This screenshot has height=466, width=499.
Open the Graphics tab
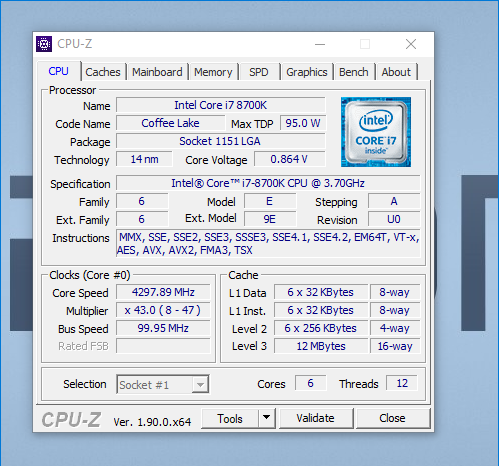coord(307,72)
